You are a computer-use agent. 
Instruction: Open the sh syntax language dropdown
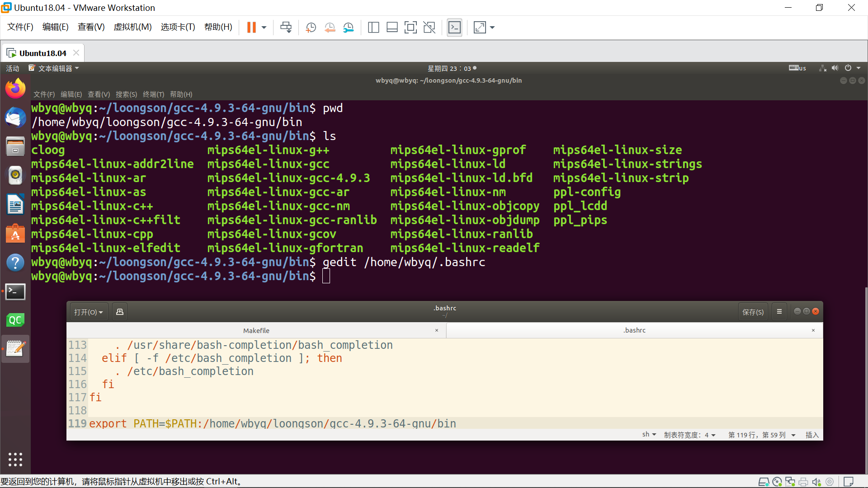point(649,435)
